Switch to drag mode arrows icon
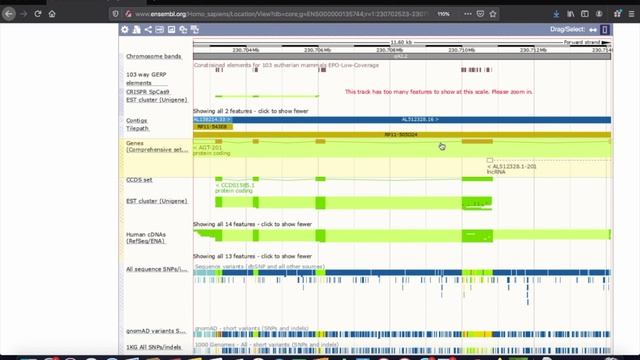 (593, 29)
